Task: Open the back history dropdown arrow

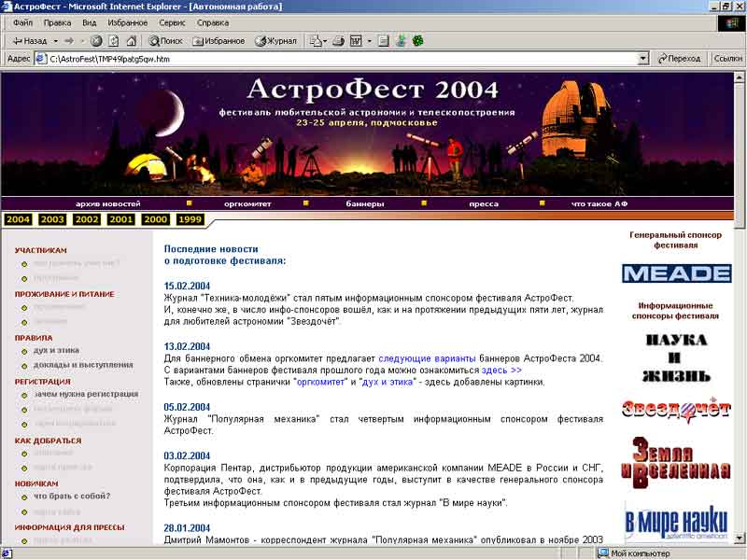Action: pyautogui.click(x=56, y=41)
